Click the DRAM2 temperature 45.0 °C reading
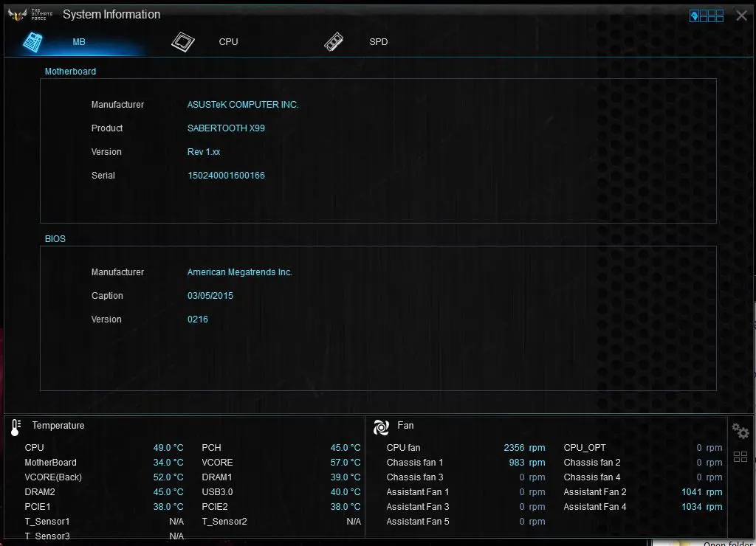 168,492
